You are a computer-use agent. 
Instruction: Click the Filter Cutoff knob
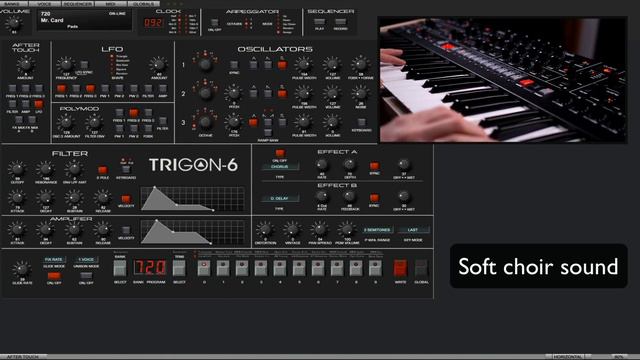coord(17,169)
